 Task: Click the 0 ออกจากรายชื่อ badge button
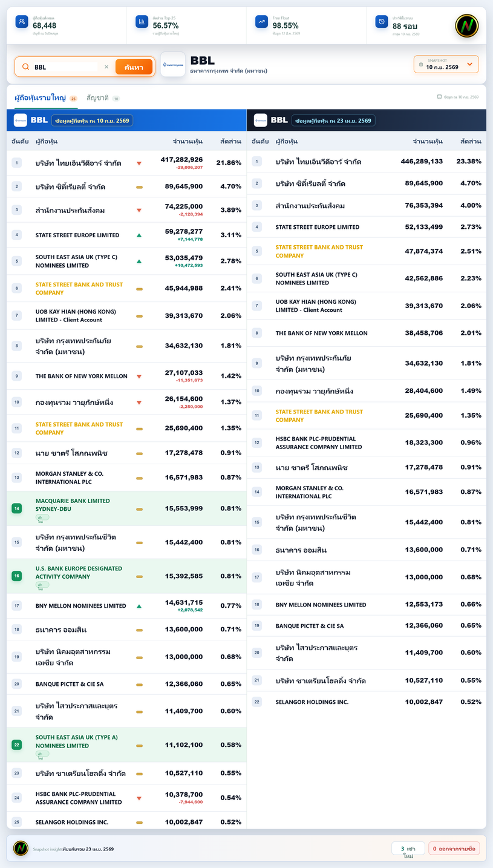click(454, 848)
